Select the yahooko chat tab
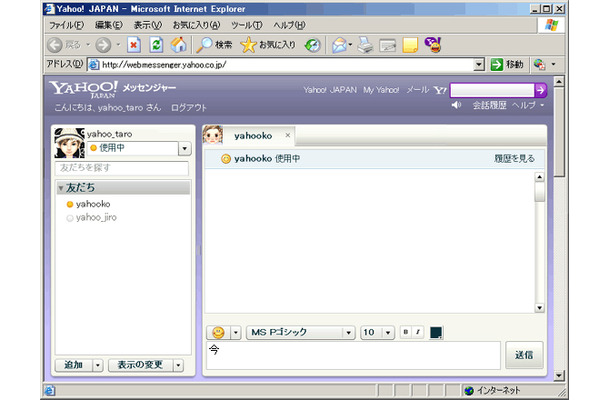The width and height of the screenshot is (610, 400). pos(253,136)
